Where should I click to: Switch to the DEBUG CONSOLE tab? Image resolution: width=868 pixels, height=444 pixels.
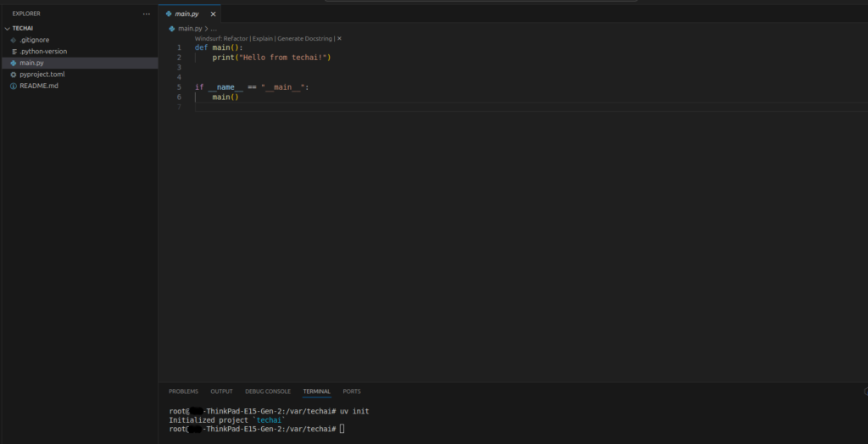click(x=268, y=391)
